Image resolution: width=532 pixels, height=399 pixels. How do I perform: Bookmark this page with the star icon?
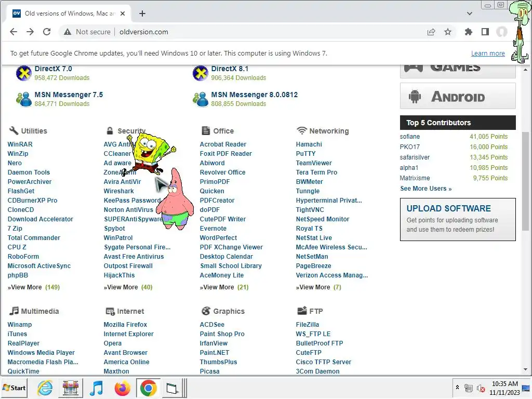(x=448, y=32)
